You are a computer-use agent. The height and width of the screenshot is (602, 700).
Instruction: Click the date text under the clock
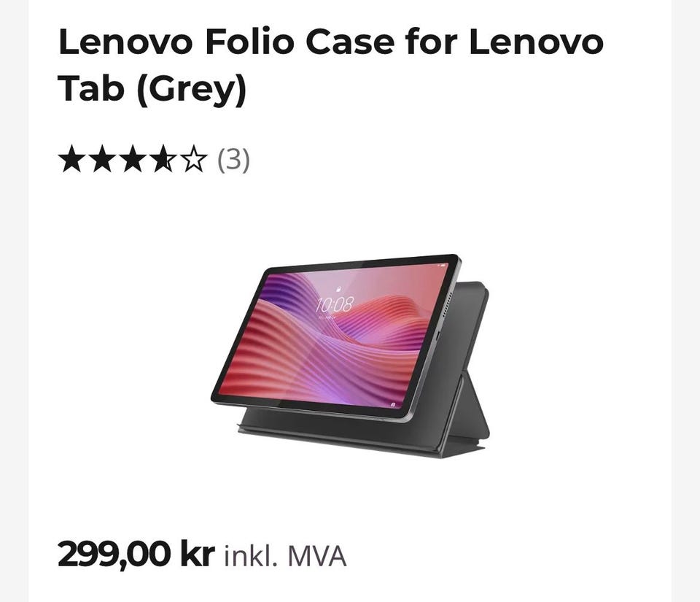[x=327, y=317]
